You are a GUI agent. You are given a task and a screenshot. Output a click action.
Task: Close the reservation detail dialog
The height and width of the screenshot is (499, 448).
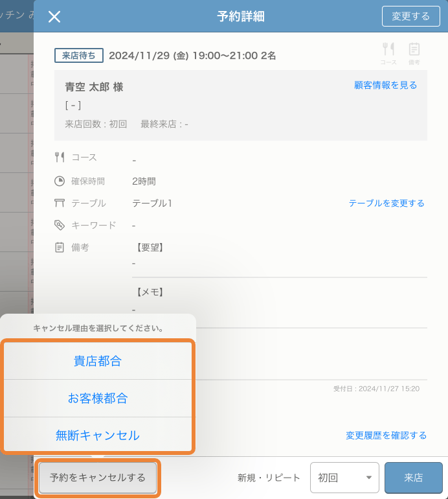click(54, 17)
